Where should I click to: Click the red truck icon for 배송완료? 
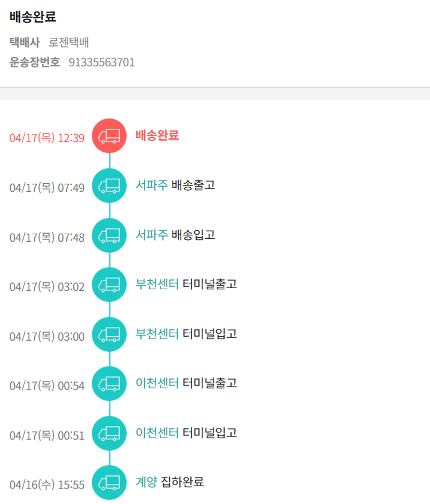click(x=109, y=136)
